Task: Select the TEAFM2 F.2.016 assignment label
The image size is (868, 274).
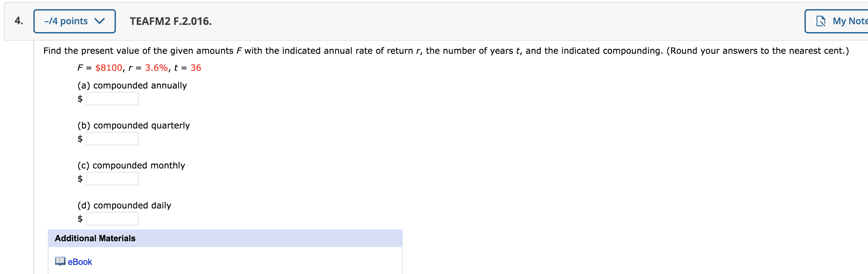Action: (x=171, y=21)
